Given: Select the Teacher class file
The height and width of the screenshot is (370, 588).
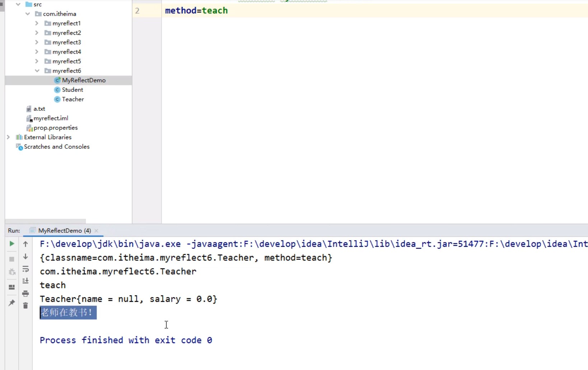Looking at the screenshot, I should point(73,99).
